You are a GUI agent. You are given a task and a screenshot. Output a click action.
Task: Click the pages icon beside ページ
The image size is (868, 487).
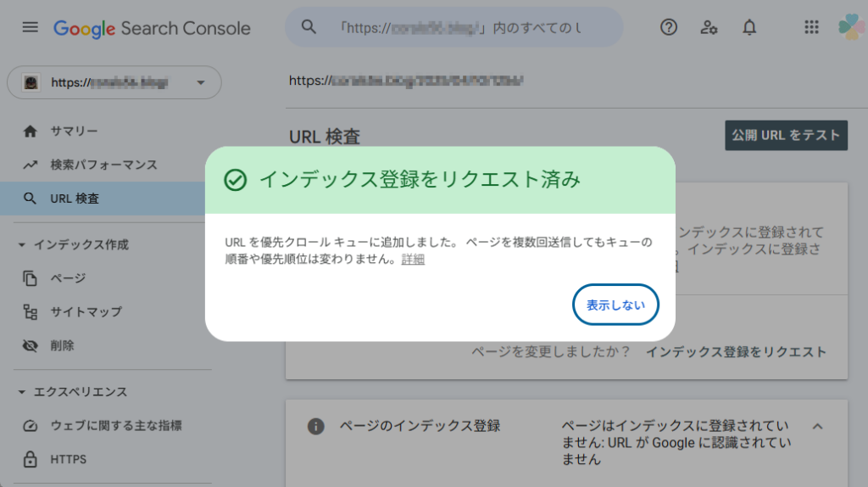30,278
